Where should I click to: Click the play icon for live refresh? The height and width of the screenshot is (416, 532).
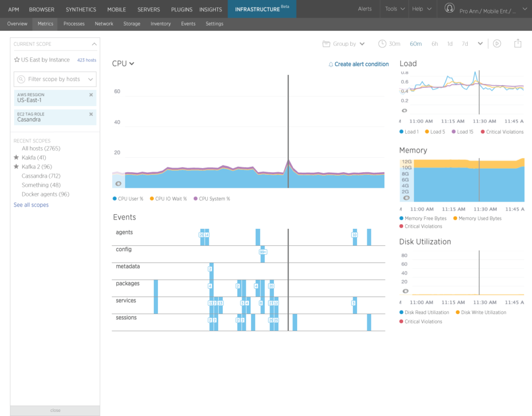(498, 44)
